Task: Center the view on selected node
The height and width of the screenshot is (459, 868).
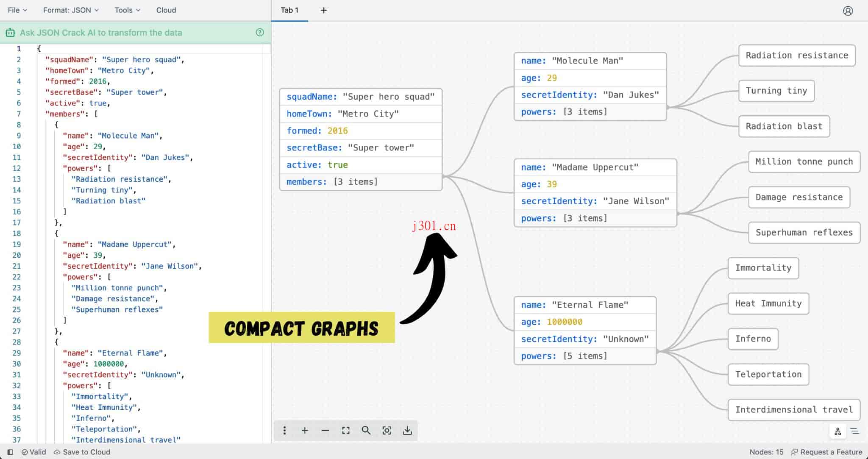Action: [x=387, y=430]
